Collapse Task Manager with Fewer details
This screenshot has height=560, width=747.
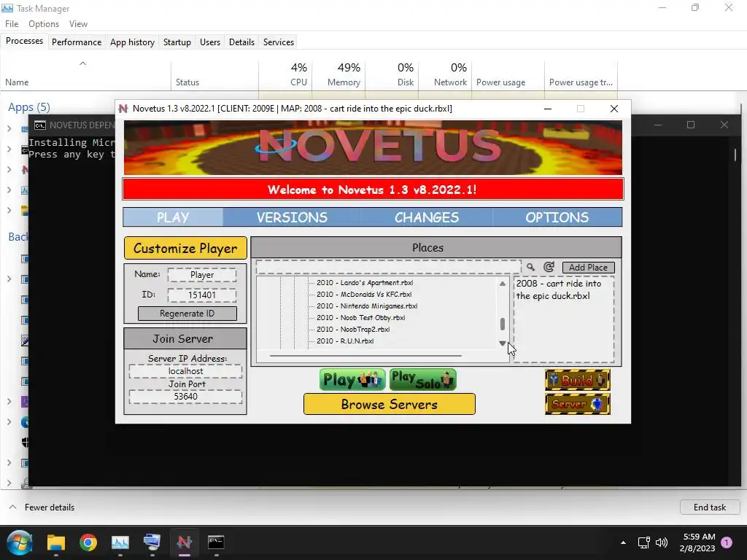coord(42,507)
